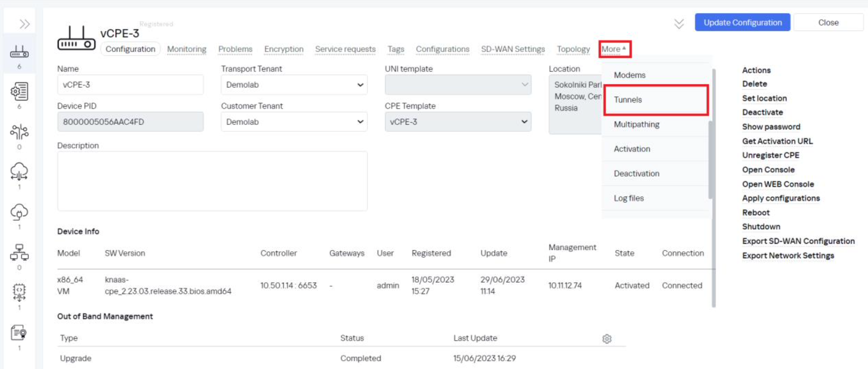Click the cloud with arrows sidebar icon
The height and width of the screenshot is (369, 868).
coord(19,172)
